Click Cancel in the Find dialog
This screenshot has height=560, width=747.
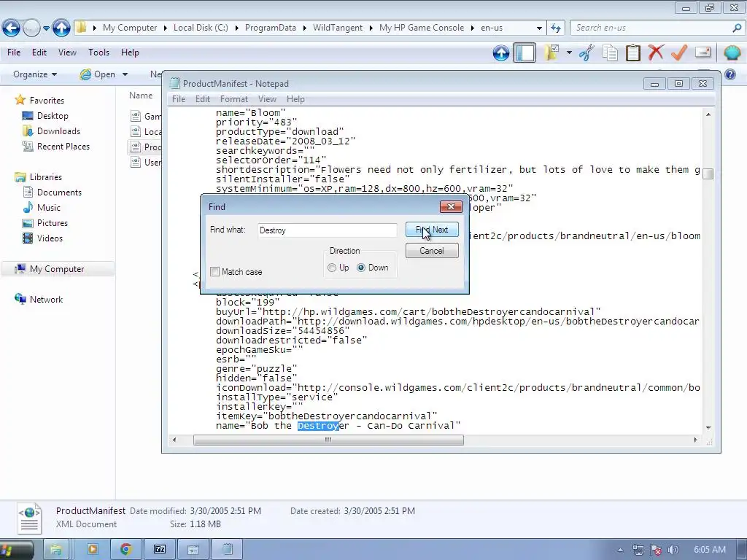tap(432, 251)
